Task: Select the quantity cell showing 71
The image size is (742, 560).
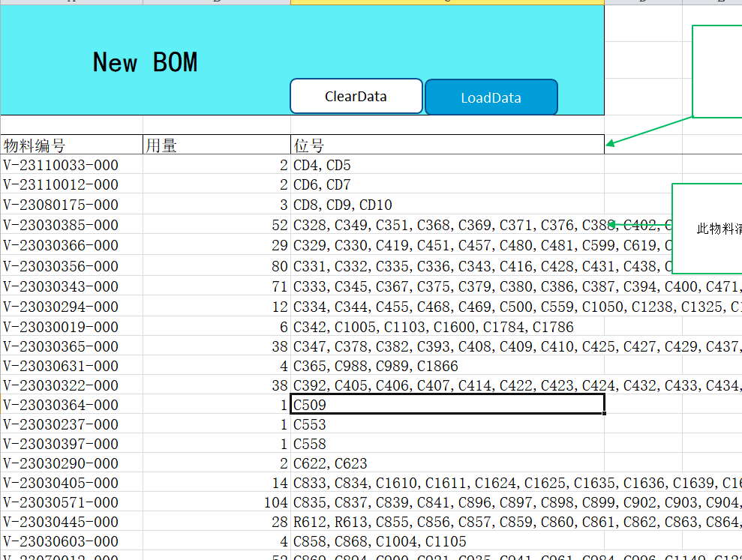Action: [217, 286]
